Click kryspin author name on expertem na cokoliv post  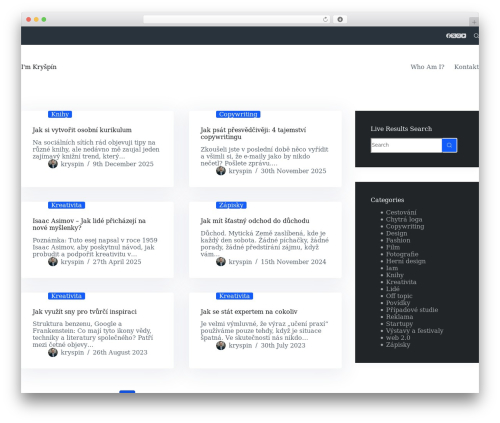240,346
